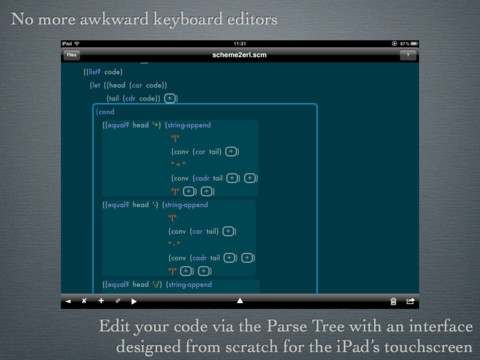Select the " - " string literal

[174, 244]
